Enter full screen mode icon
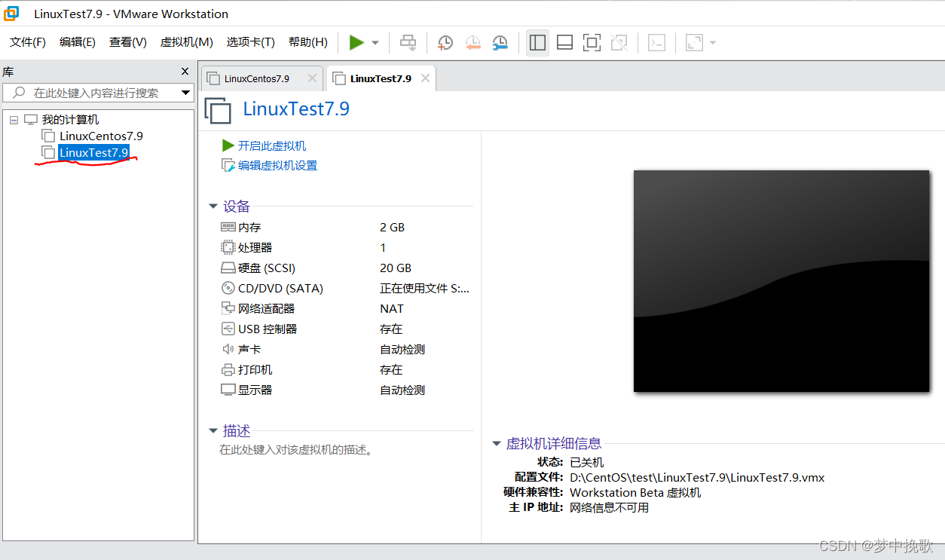Image resolution: width=945 pixels, height=560 pixels. coord(592,43)
